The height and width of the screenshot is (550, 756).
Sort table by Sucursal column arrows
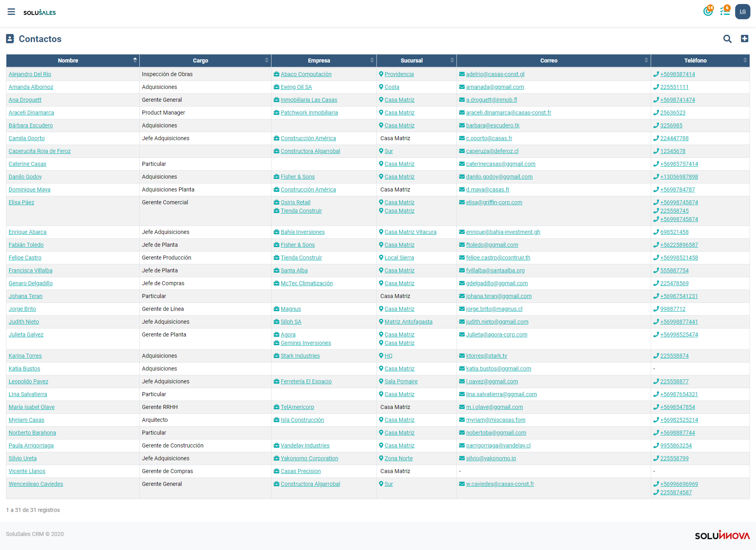452,60
